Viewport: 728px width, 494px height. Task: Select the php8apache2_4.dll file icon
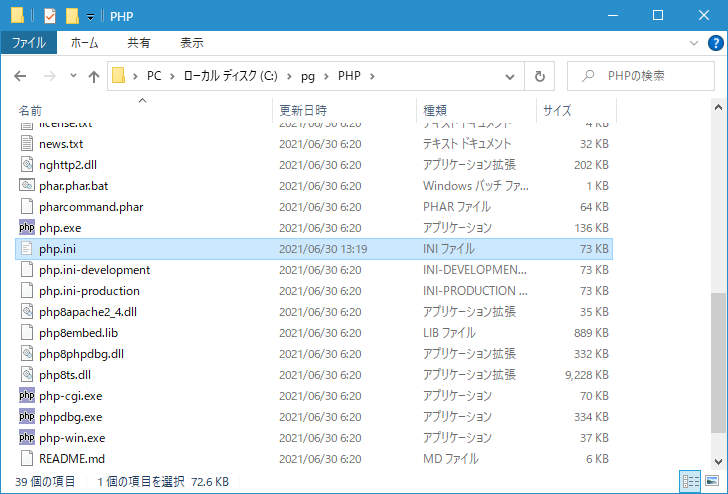[27, 311]
